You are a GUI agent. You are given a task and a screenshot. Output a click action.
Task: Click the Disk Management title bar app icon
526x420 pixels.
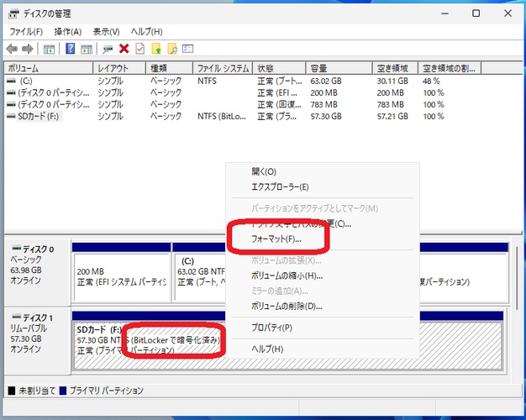[13, 14]
